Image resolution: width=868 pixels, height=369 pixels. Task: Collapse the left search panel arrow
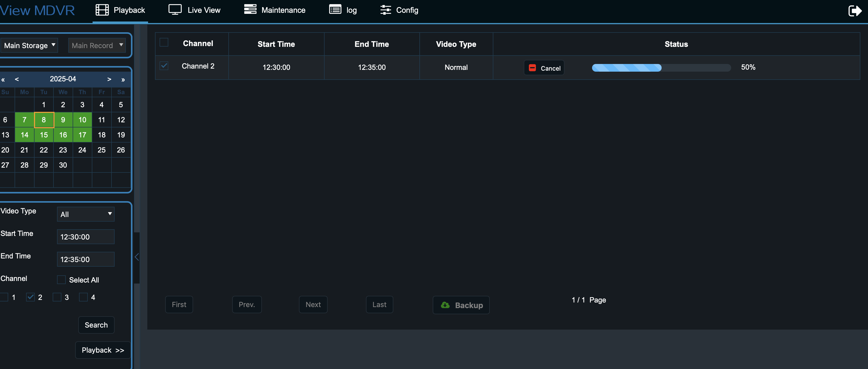137,257
